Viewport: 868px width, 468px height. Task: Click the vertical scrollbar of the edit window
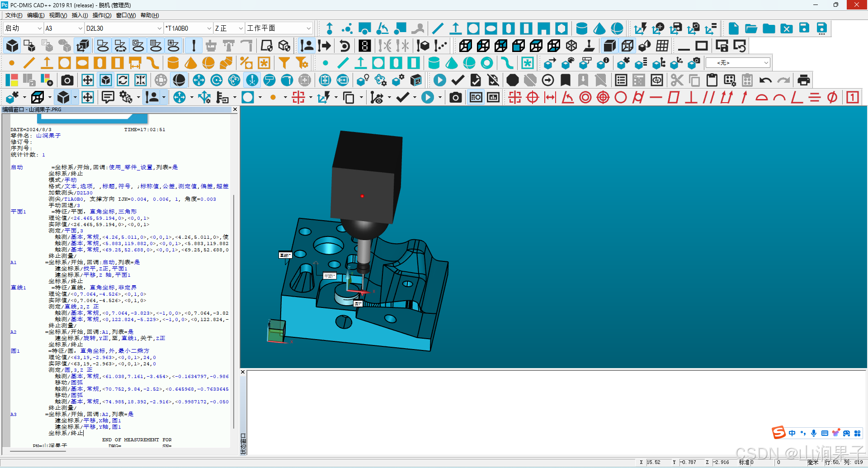point(234,312)
